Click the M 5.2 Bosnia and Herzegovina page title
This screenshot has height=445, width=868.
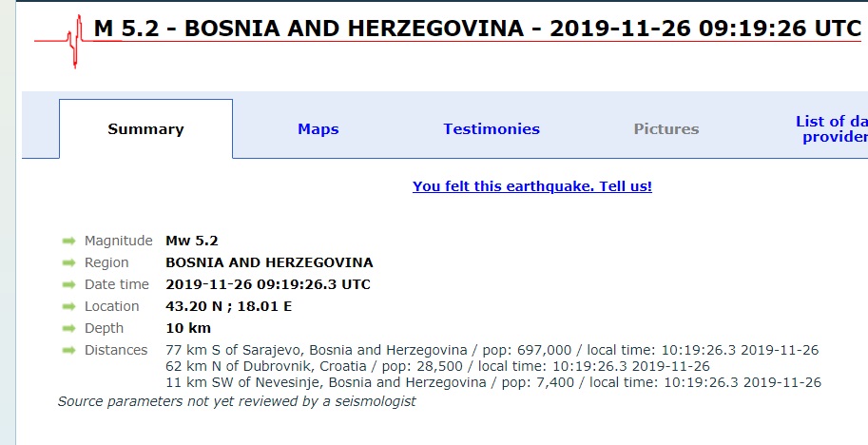(x=477, y=29)
